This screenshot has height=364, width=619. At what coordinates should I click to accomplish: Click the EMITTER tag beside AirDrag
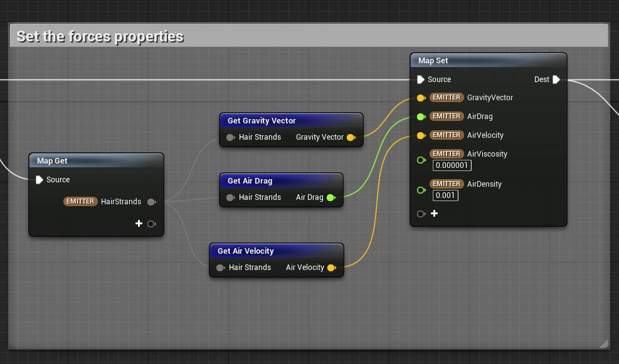click(447, 117)
